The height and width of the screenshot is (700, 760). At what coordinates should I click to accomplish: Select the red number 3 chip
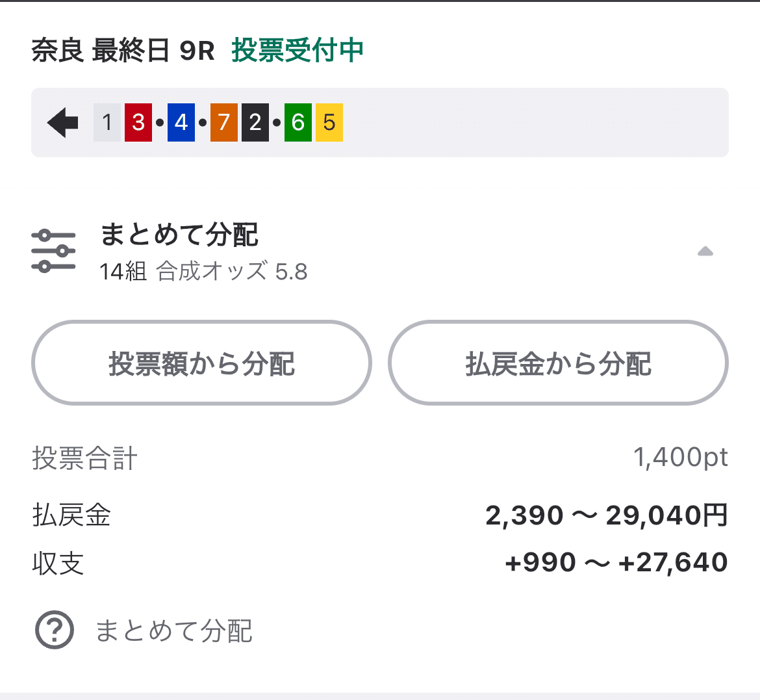point(138,122)
